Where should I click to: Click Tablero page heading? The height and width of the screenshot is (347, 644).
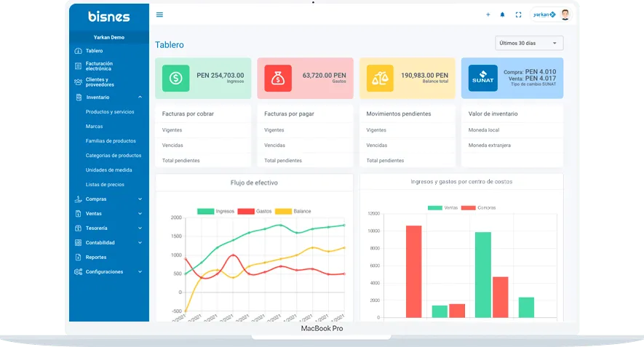[170, 45]
